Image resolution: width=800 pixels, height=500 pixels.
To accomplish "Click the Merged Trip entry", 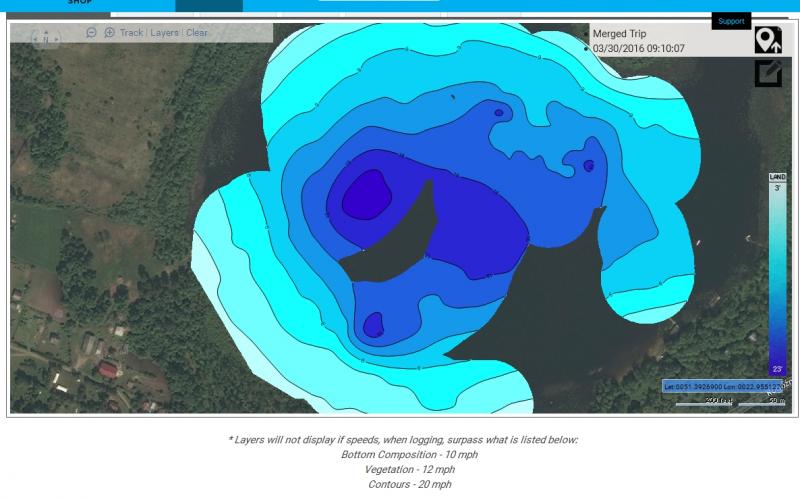I will pos(619,34).
